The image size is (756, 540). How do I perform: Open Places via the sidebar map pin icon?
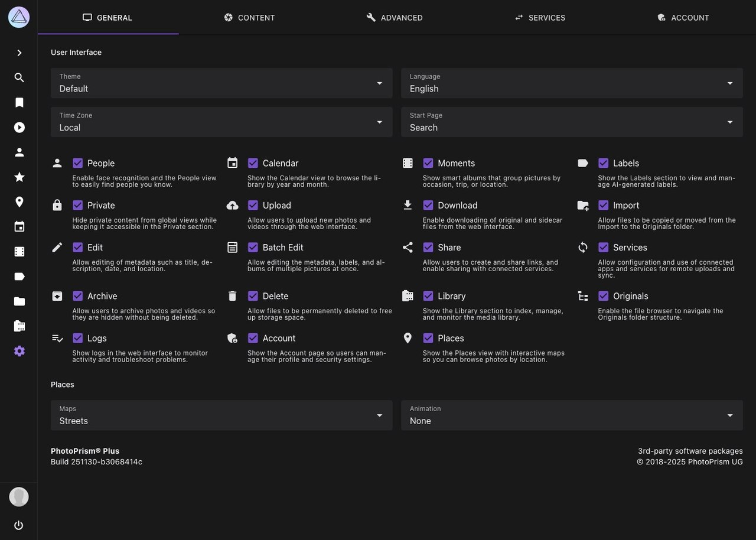[19, 202]
